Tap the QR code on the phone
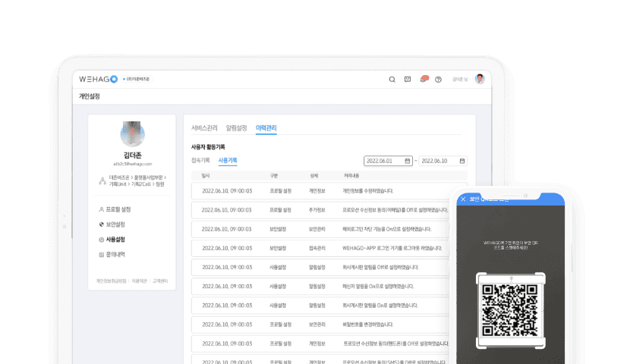This screenshot has height=364, width=630. (x=510, y=311)
